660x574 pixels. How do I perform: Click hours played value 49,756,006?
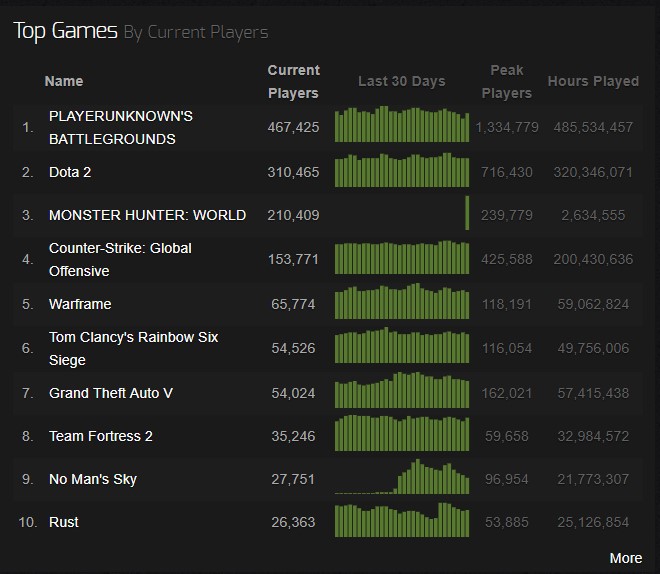point(593,348)
